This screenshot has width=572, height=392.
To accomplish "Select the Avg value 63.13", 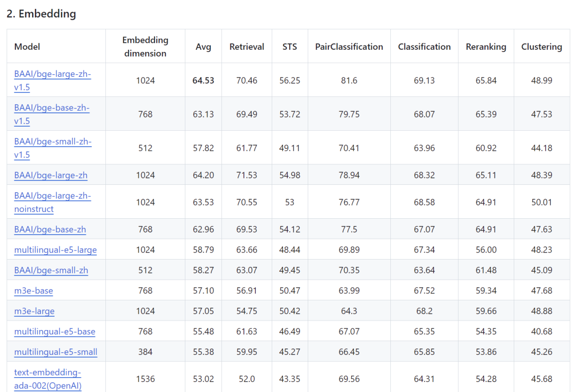I will click(x=203, y=114).
